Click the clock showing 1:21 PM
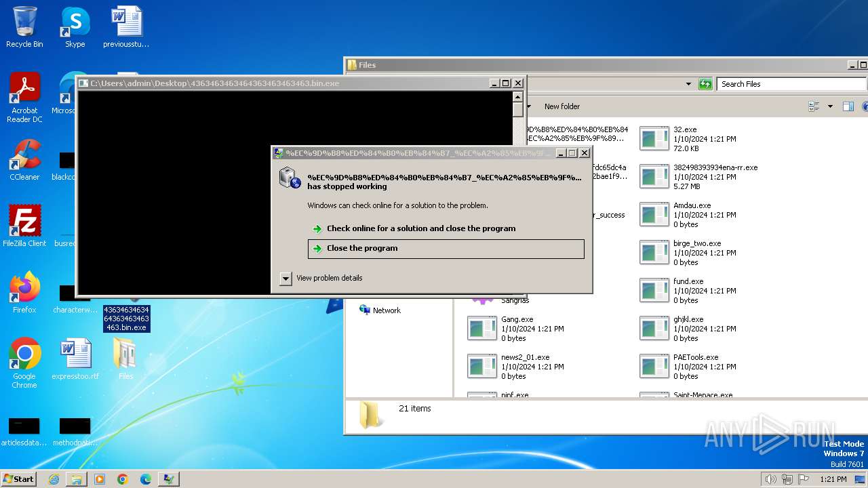This screenshot has width=868, height=488. 833,479
